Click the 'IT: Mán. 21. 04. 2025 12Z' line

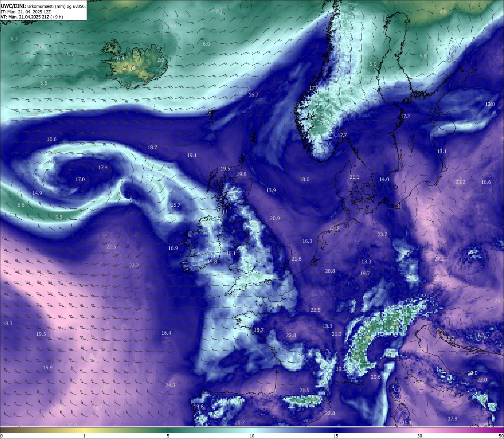(x=26, y=12)
